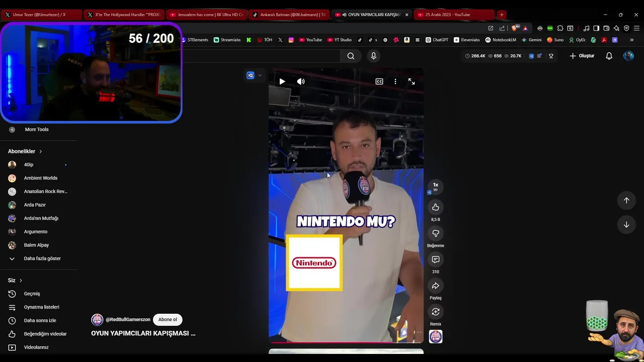Viewport: 644px width, 362px height.
Task: Open the channel sound thumbnail below Remix
Action: point(436,337)
